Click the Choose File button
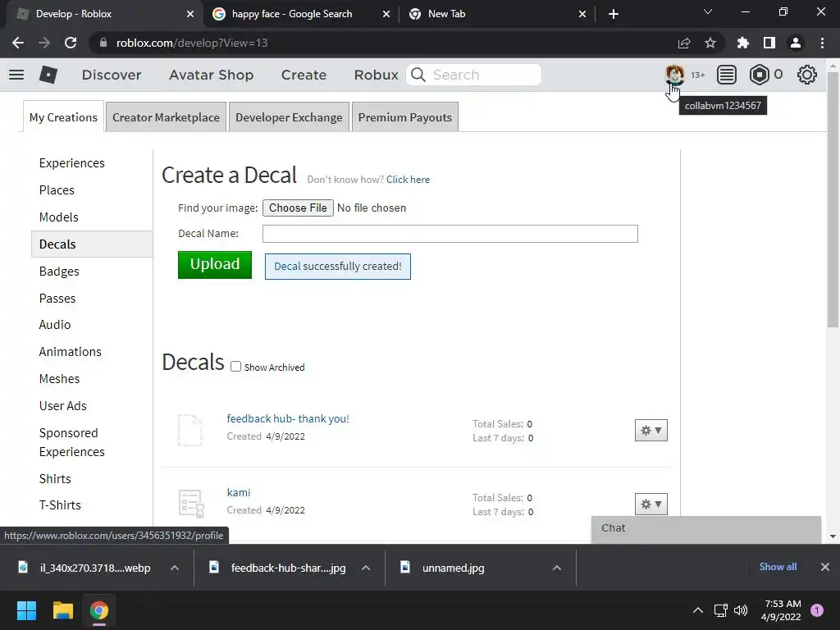Viewport: 840px width, 630px height. click(x=298, y=208)
